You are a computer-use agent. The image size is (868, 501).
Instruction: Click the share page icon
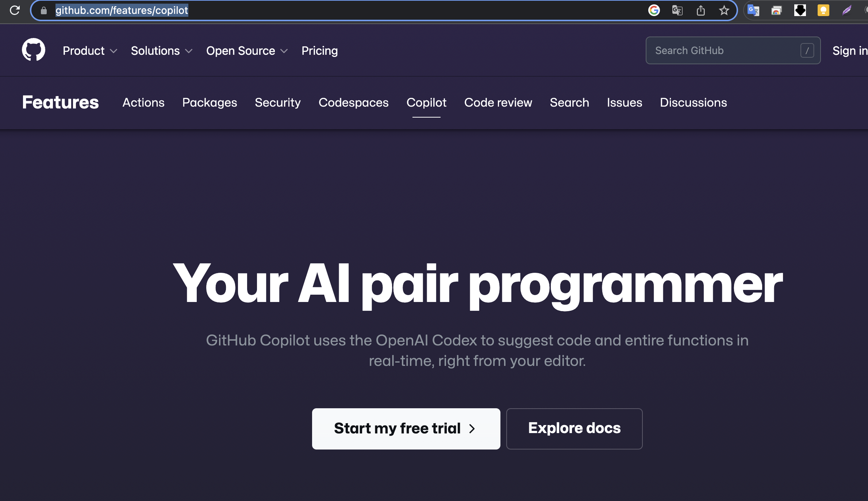(x=700, y=10)
